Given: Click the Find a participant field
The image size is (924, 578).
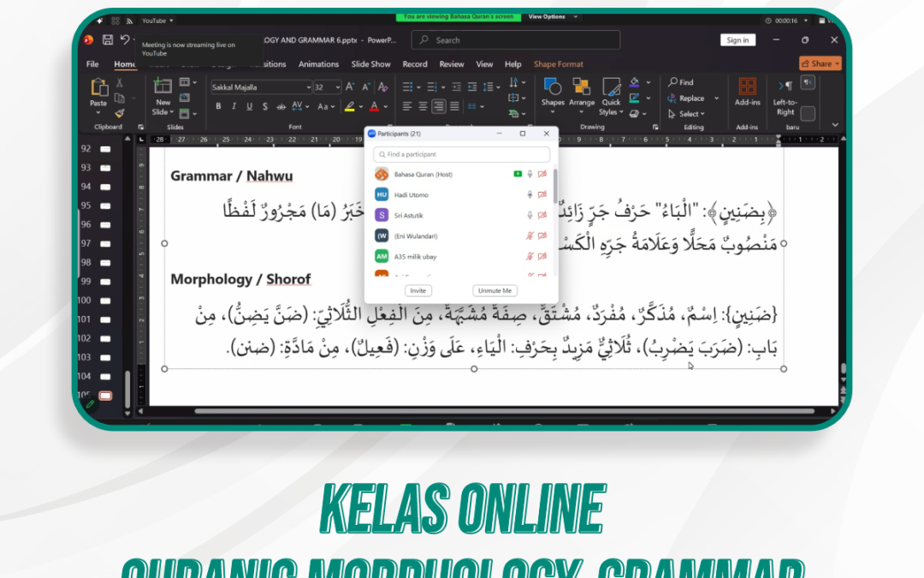Looking at the screenshot, I should 461,154.
